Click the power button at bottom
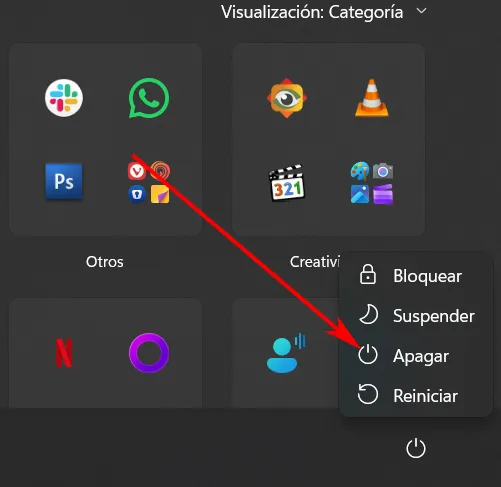This screenshot has height=487, width=501. pyautogui.click(x=416, y=449)
